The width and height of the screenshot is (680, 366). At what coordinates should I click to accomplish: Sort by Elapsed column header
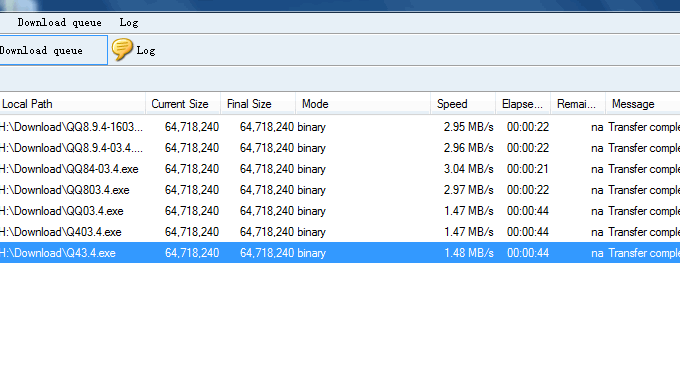click(x=523, y=104)
